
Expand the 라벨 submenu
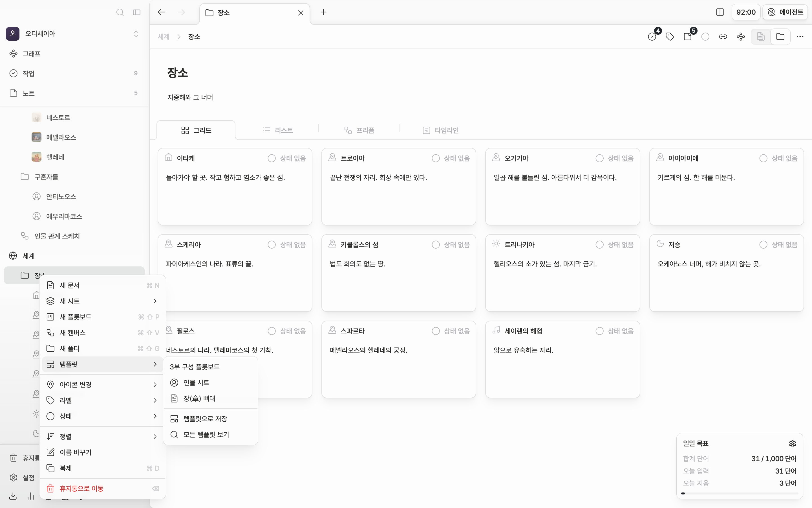(103, 400)
